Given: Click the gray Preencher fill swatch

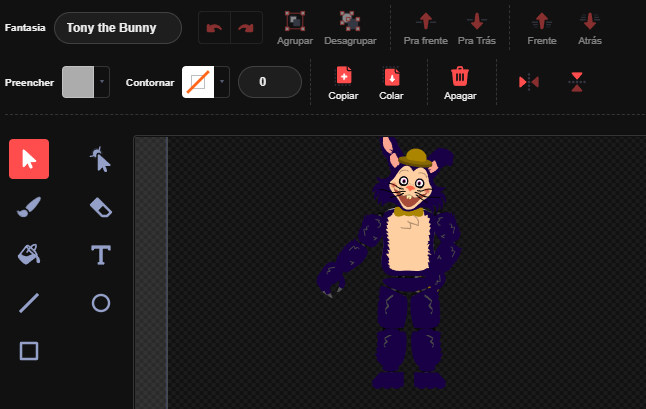Looking at the screenshot, I should (x=78, y=82).
